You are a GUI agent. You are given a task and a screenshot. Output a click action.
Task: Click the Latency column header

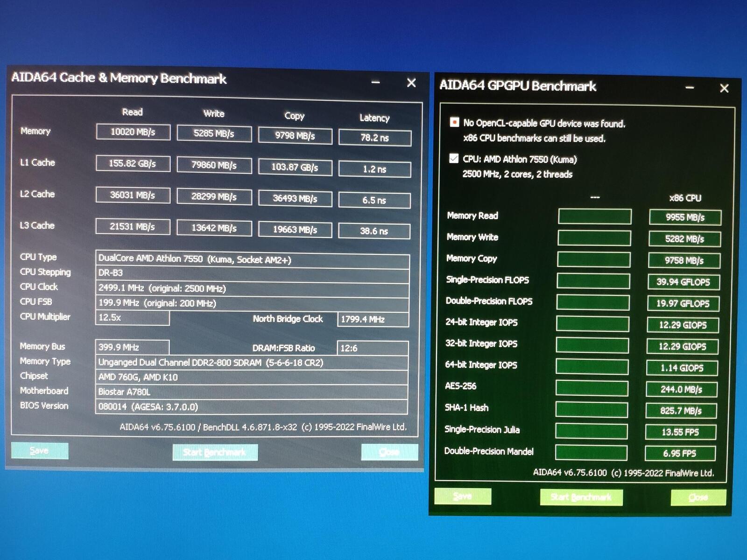[x=374, y=118]
